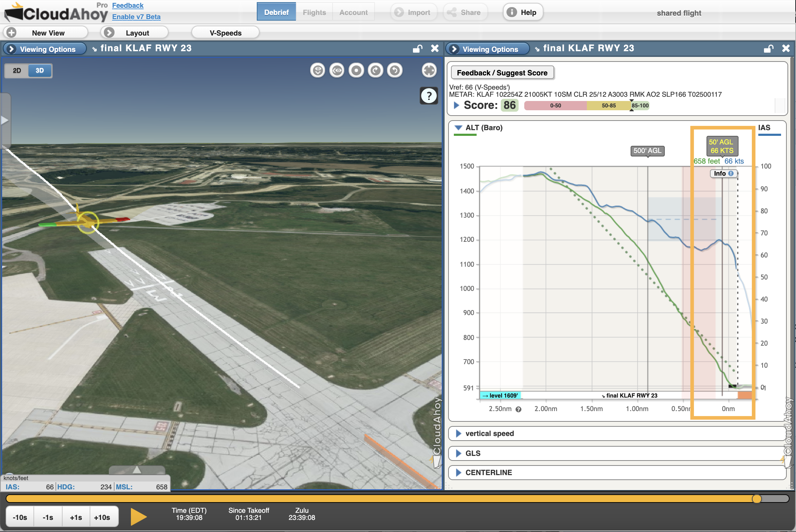Click the Import arrow icon
The height and width of the screenshot is (532, 796).
pos(399,12)
